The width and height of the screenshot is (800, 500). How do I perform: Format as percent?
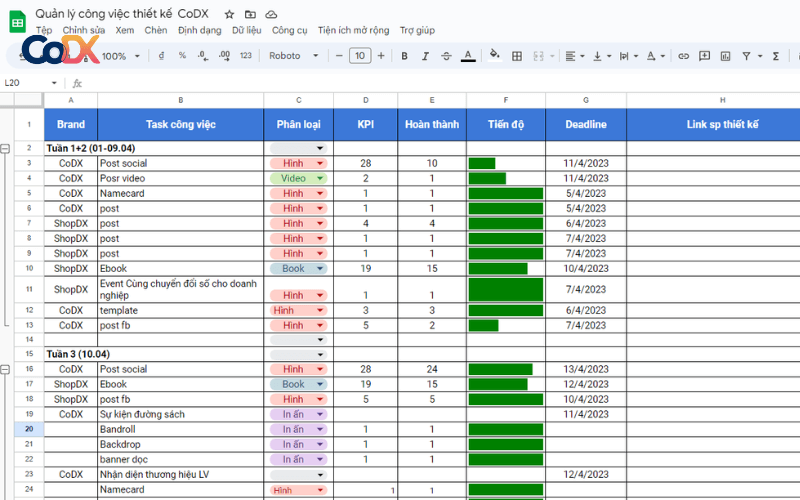pyautogui.click(x=182, y=56)
